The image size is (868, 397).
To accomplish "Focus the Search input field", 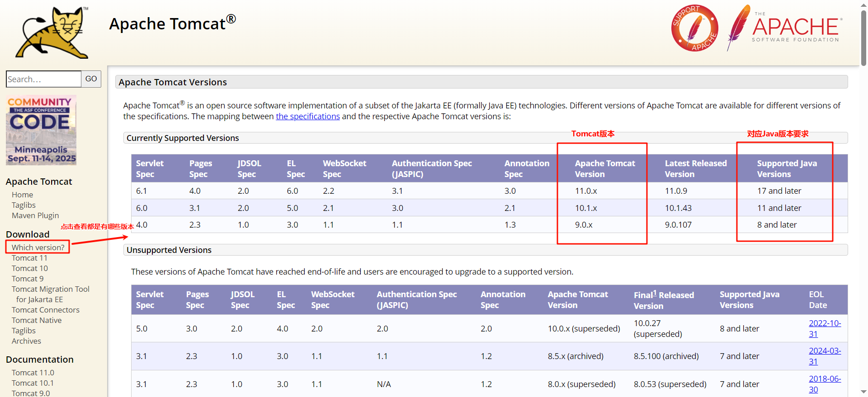I will point(43,79).
